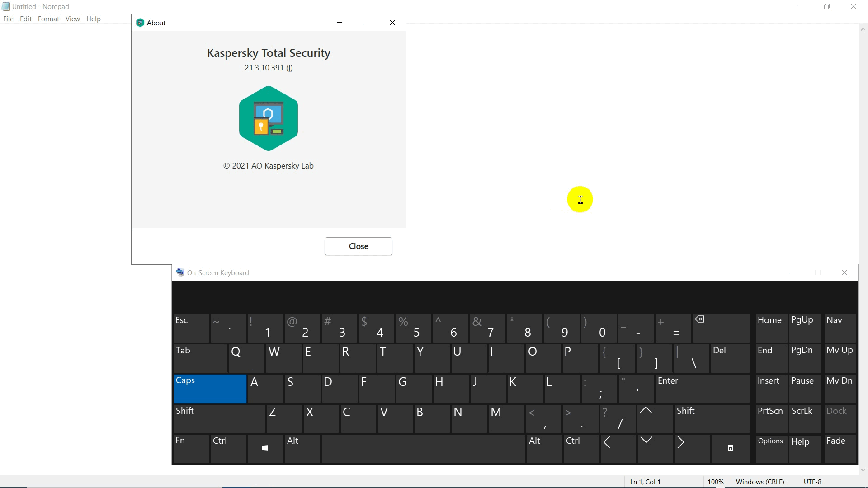Click the Notepad vertical scrollbar down arrow

tap(863, 470)
